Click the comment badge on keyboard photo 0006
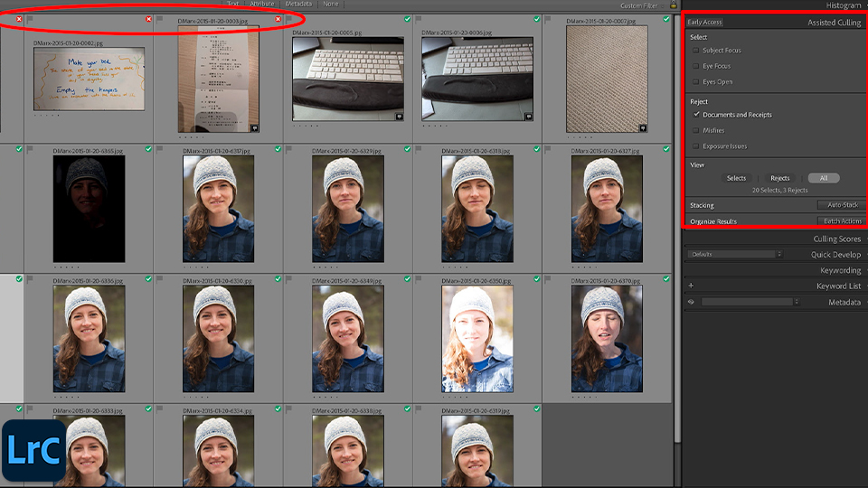Screen dimensions: 868x488 coord(529,117)
